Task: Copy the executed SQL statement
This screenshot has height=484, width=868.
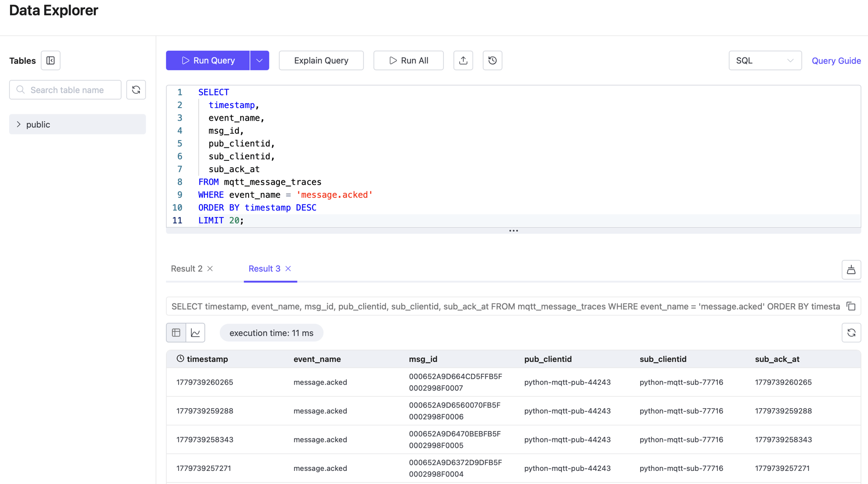Action: click(851, 306)
